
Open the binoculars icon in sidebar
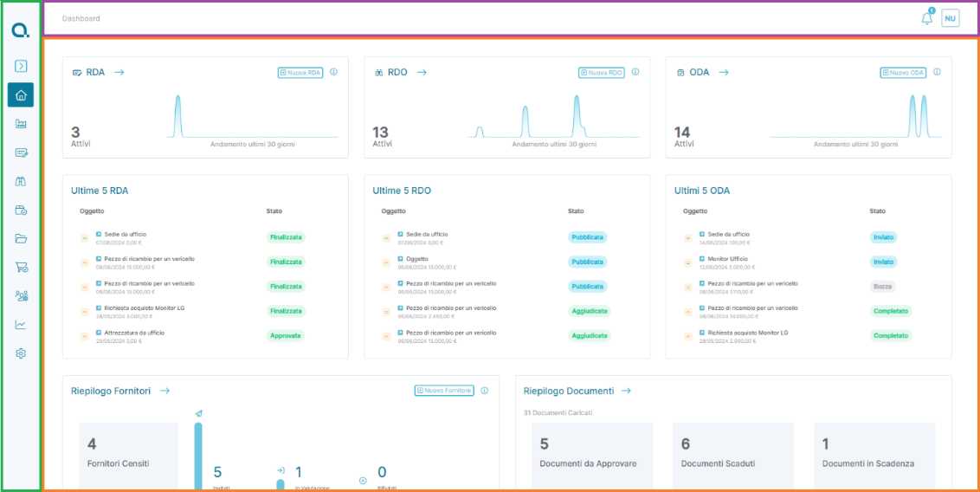pos(21,181)
